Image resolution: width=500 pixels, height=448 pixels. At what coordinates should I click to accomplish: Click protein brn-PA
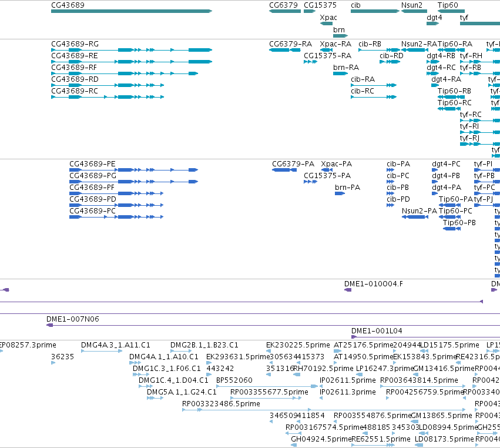(340, 193)
